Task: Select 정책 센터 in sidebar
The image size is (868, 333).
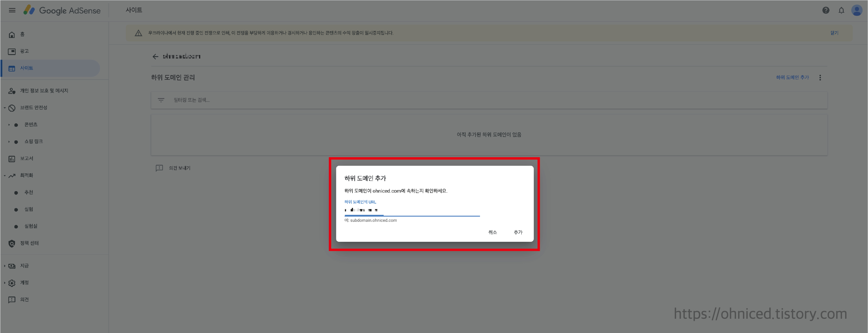Action: pyautogui.click(x=29, y=243)
